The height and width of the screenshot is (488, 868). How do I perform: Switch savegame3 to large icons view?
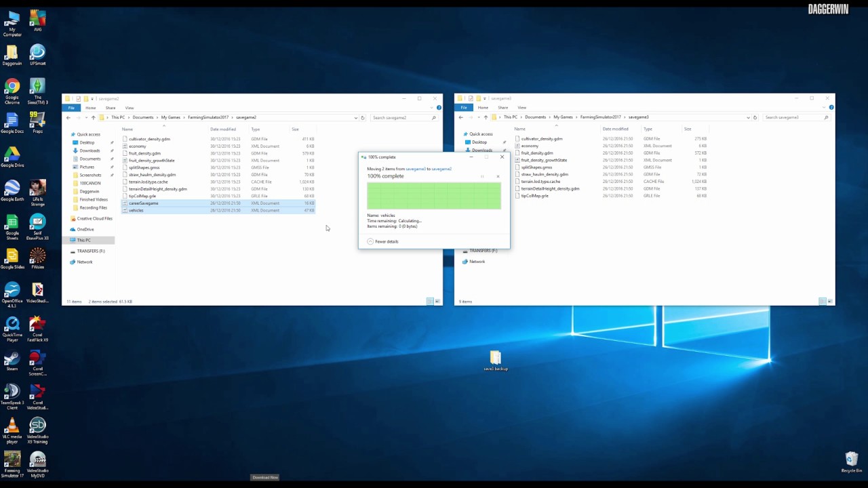(x=829, y=301)
